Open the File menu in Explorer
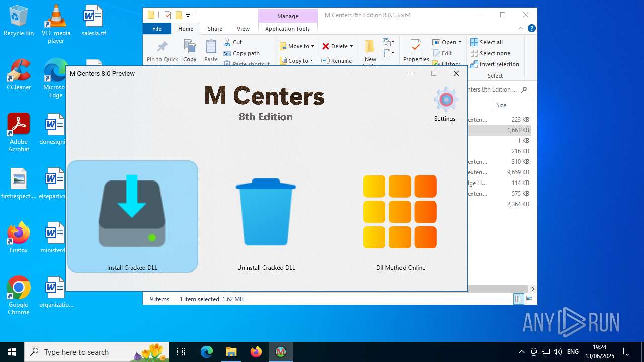Viewport: 644px width, 362px height. pyautogui.click(x=157, y=29)
